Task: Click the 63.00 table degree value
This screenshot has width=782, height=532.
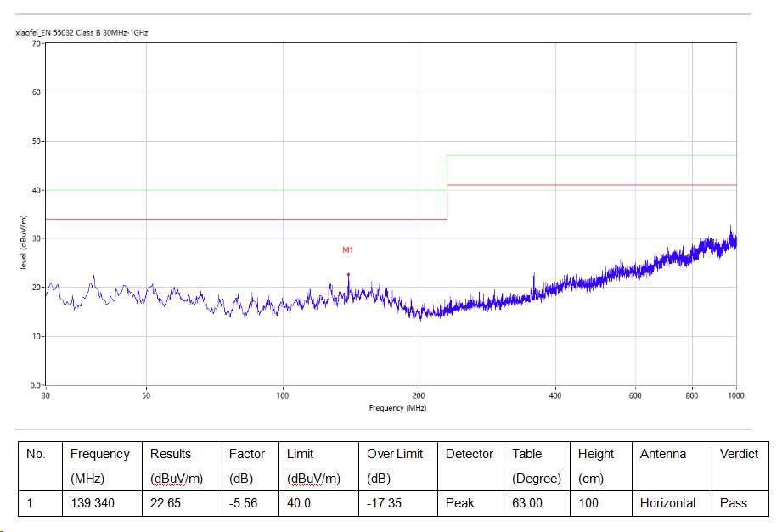Action: coord(527,503)
